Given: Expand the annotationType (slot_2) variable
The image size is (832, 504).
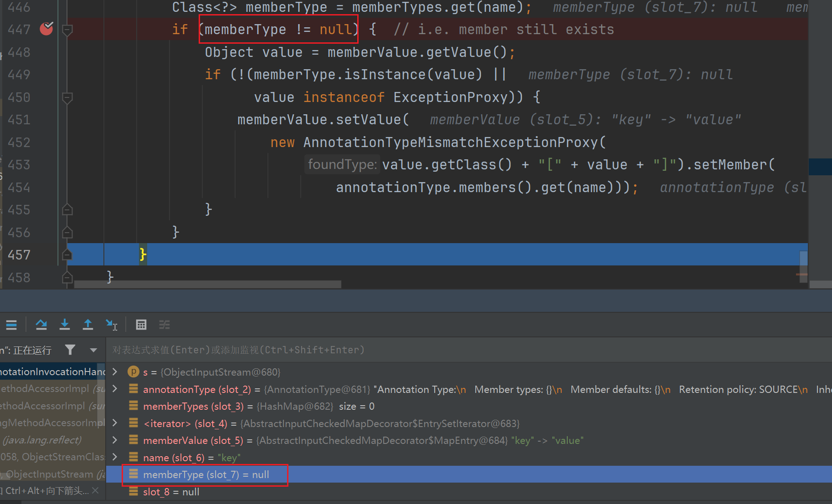Looking at the screenshot, I should pos(115,389).
